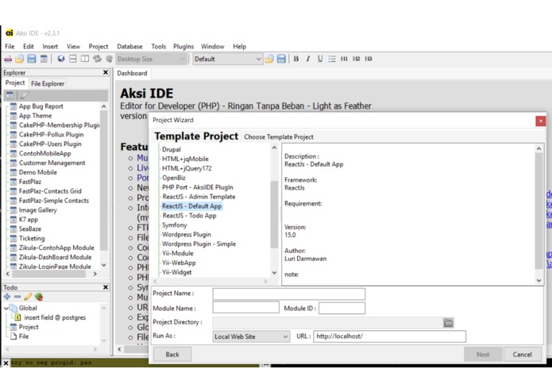Click save icon after Default dropdown
The width and height of the screenshot is (552, 392).
tap(281, 59)
